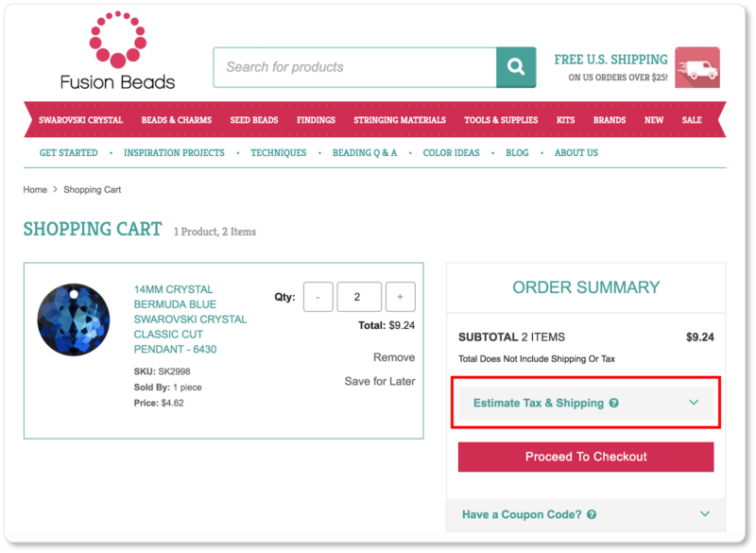The image size is (756, 553).
Task: Focus the Search for products field
Action: click(355, 67)
